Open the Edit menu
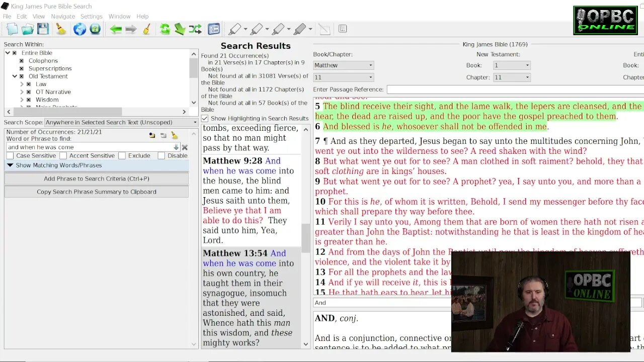 coord(22,17)
